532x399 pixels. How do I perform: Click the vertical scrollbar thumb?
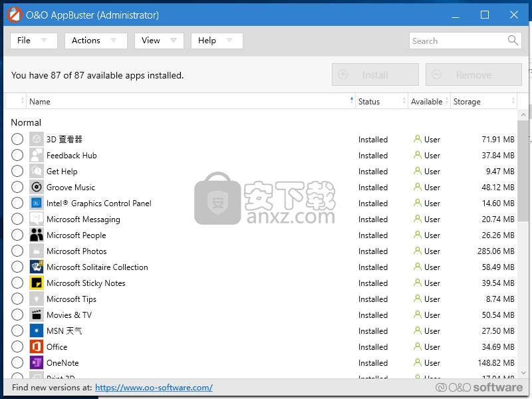(x=523, y=171)
